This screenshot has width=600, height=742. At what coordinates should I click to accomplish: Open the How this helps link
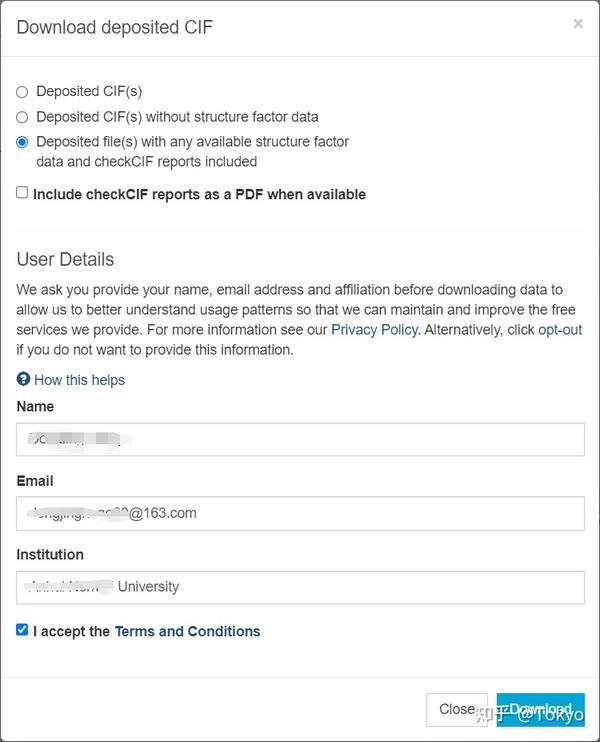[79, 380]
